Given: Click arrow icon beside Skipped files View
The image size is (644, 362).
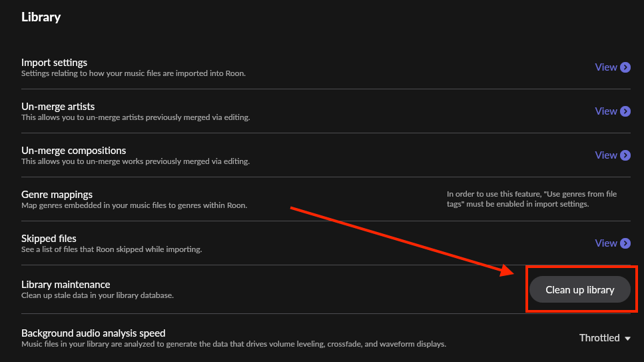Looking at the screenshot, I should click(x=625, y=243).
